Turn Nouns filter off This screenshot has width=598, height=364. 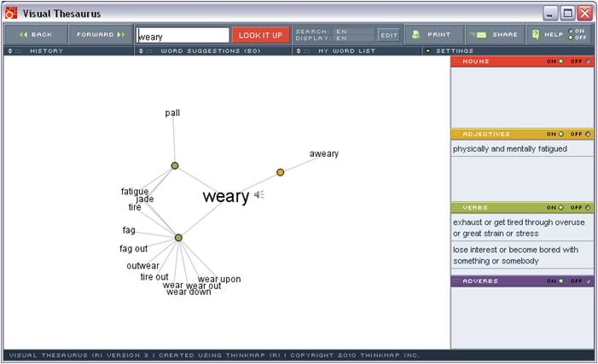588,61
